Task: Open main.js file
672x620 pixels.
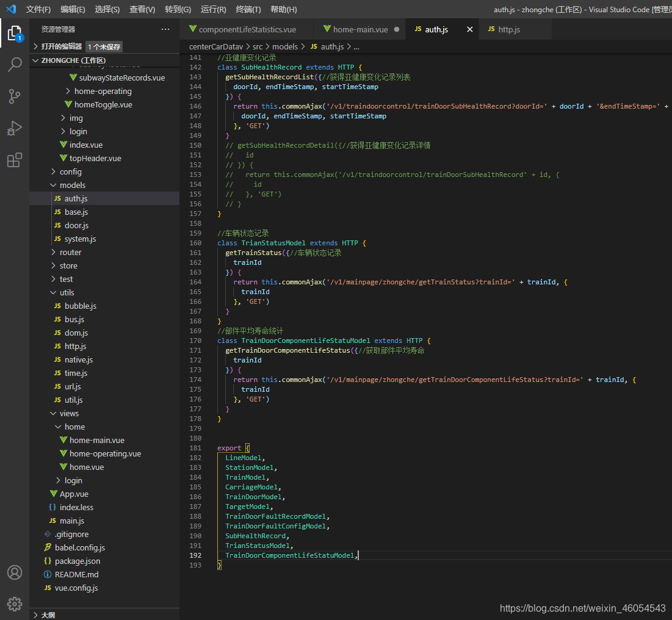Action: [x=71, y=521]
